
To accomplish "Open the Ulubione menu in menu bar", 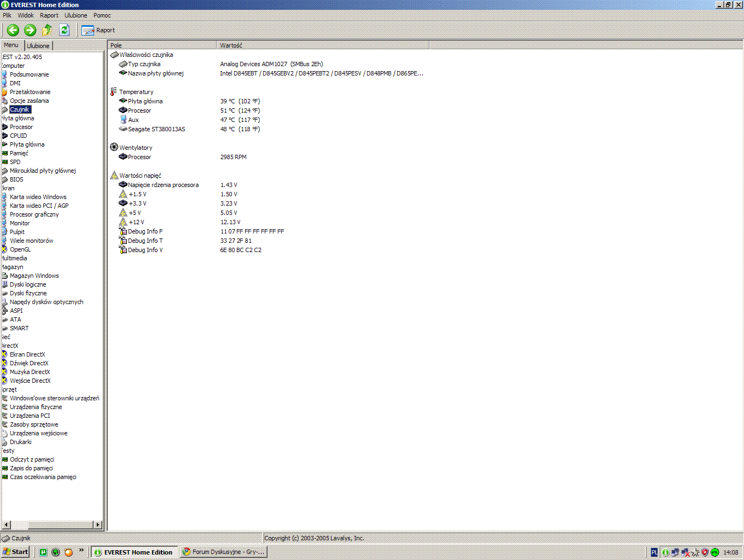I will tap(76, 15).
